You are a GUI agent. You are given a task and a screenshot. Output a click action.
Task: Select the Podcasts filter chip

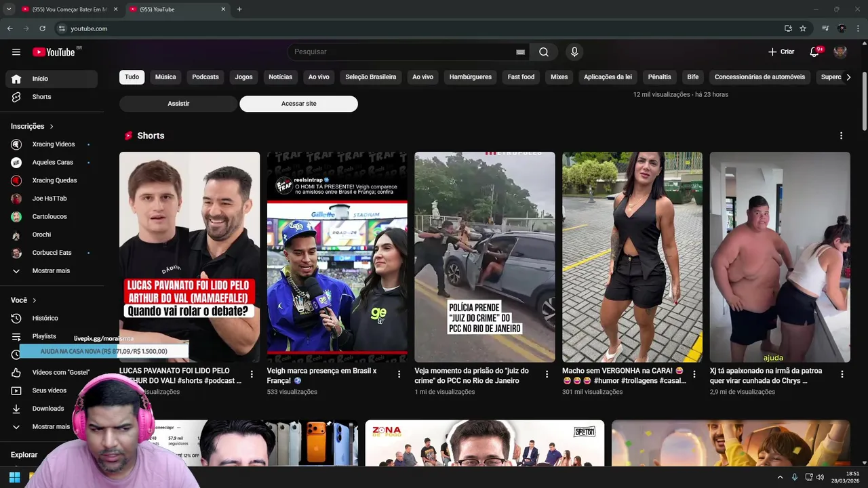205,77
